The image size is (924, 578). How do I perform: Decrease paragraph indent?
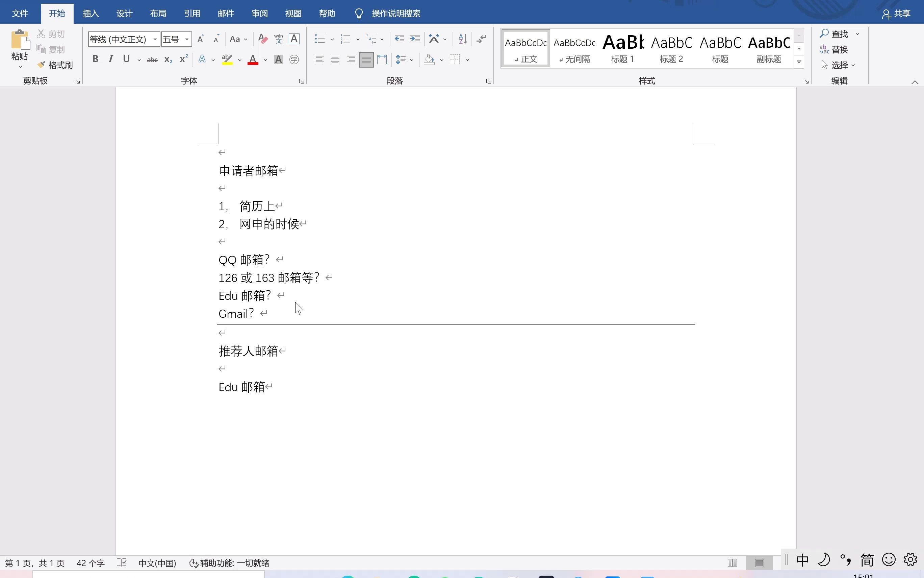tap(400, 39)
